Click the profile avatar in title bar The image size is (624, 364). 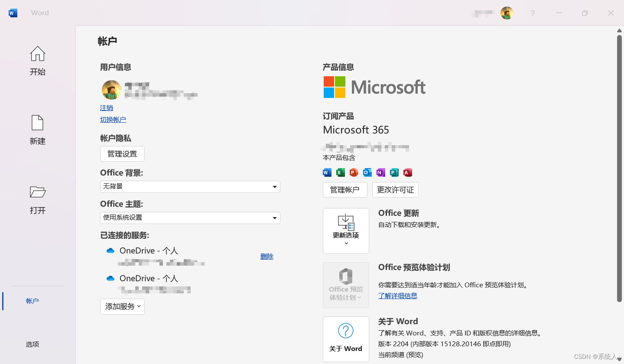coord(507,13)
